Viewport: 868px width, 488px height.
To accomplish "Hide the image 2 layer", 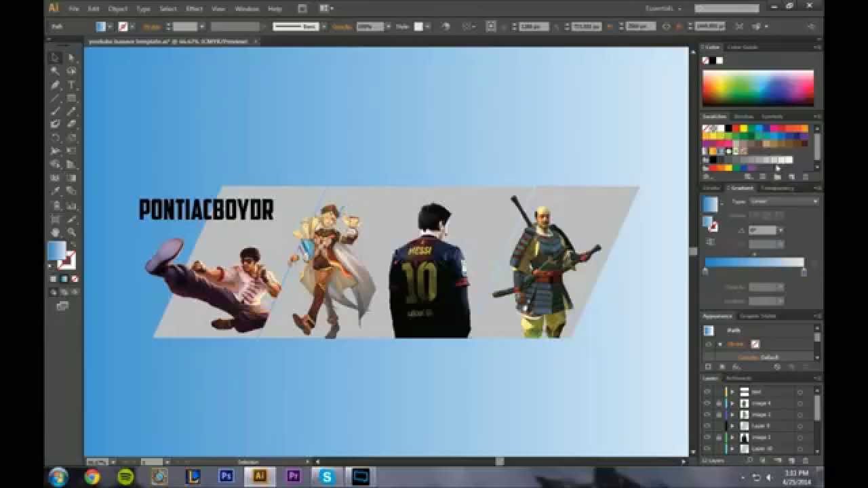I will (x=707, y=415).
